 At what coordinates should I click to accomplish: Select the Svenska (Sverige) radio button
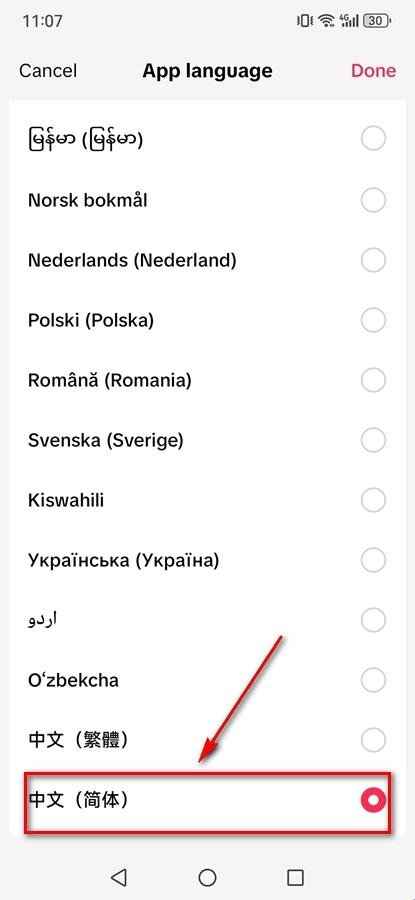[373, 440]
